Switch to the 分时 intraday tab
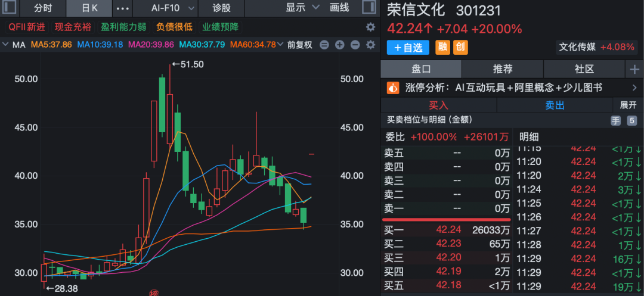644x296 pixels. pyautogui.click(x=43, y=8)
